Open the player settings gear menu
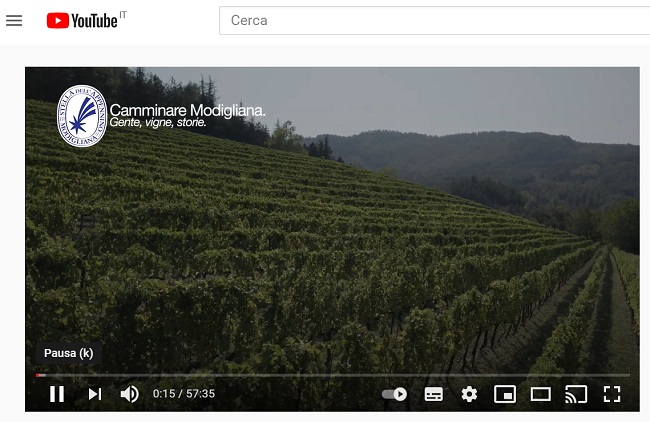The width and height of the screenshot is (650, 422). point(469,394)
